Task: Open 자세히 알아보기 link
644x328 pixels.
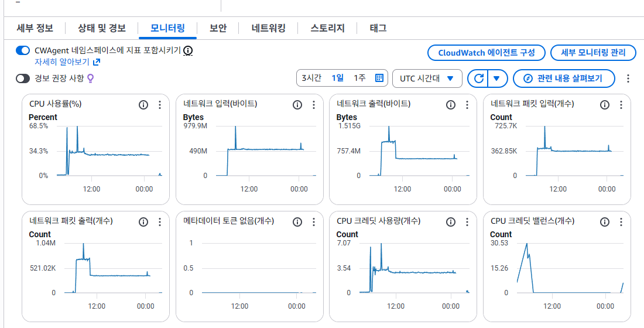Action: point(67,62)
